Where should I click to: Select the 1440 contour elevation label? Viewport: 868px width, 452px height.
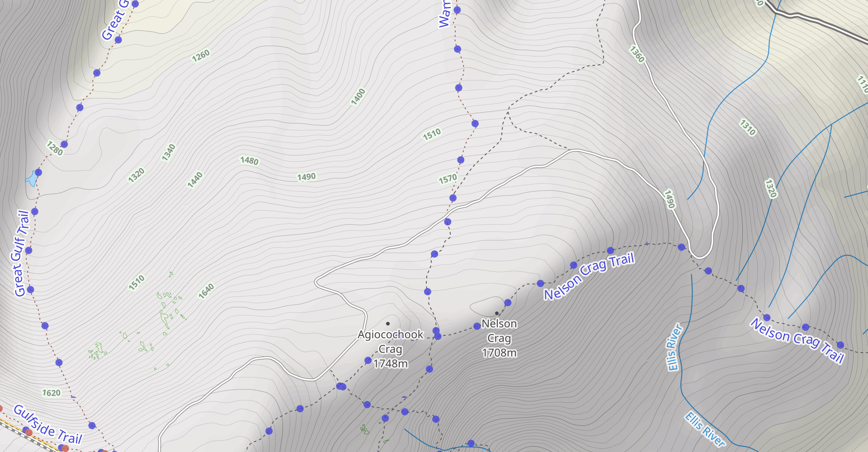pos(195,180)
